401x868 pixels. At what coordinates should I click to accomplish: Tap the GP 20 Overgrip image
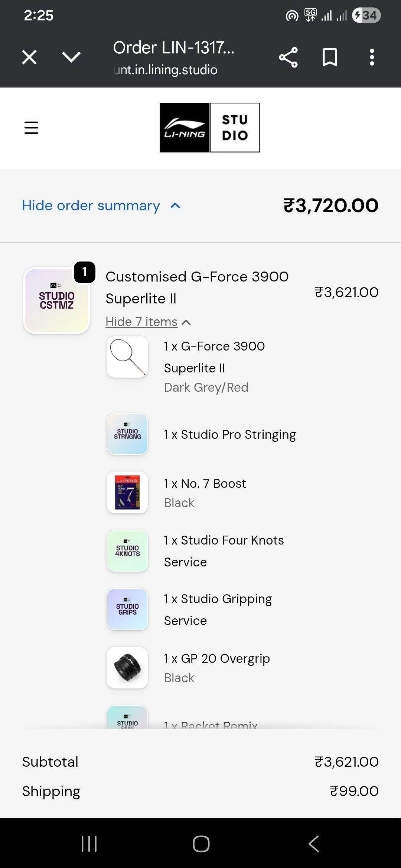tap(127, 668)
